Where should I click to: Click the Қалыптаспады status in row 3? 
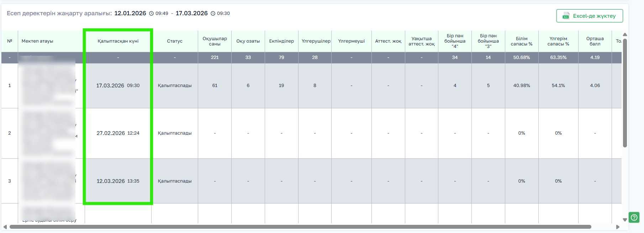pos(175,181)
